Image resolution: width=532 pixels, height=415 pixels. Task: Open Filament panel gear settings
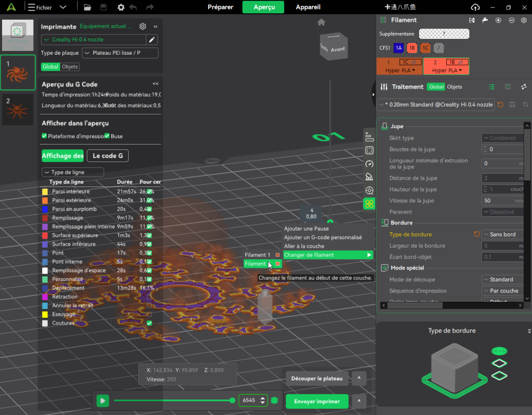(524, 20)
